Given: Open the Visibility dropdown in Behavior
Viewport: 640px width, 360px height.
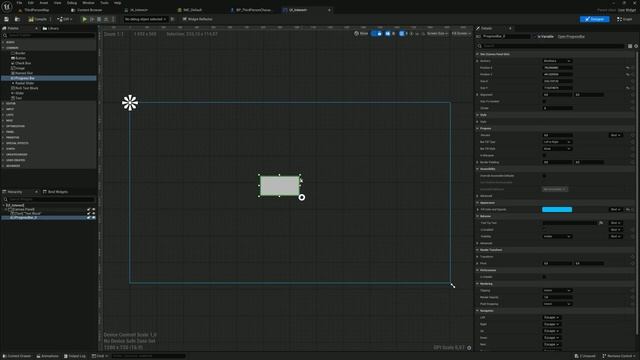Looking at the screenshot, I should click(x=557, y=236).
